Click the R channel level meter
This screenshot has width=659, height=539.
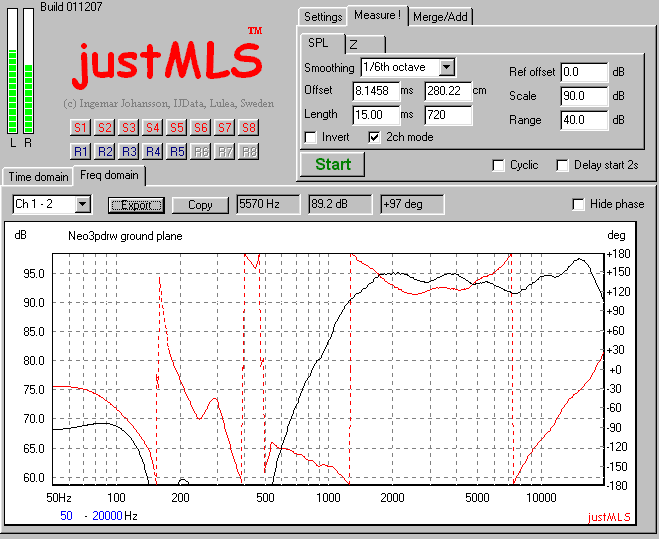[28, 71]
